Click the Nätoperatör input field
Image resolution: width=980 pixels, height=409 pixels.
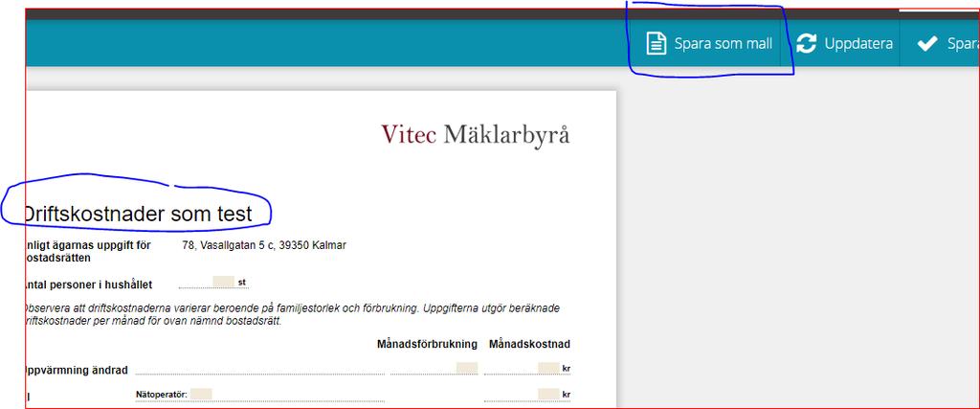201,394
